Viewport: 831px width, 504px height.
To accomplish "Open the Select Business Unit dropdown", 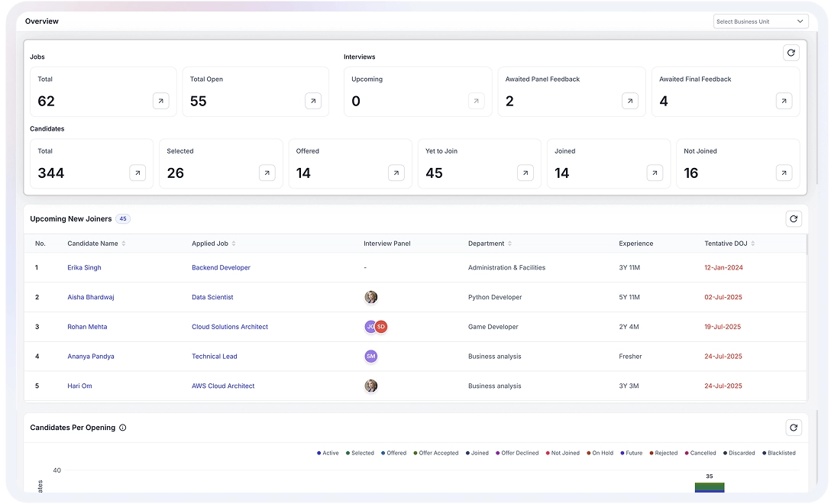I will [x=760, y=21].
